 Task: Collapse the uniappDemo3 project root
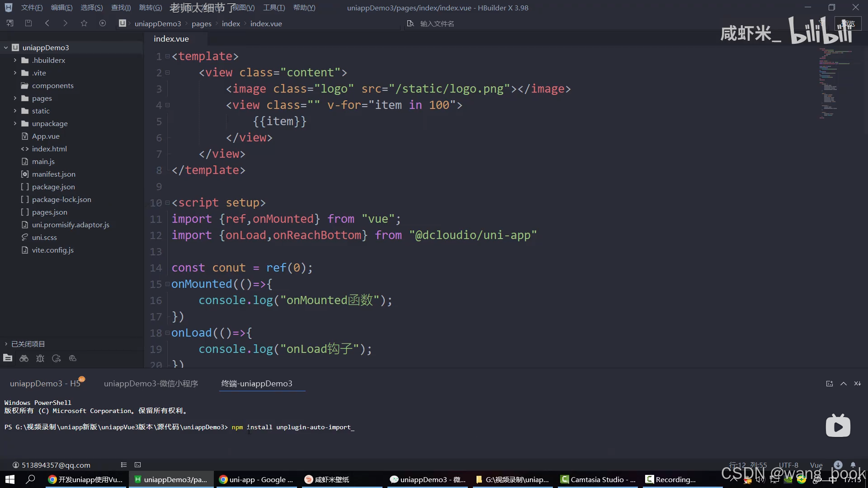6,47
